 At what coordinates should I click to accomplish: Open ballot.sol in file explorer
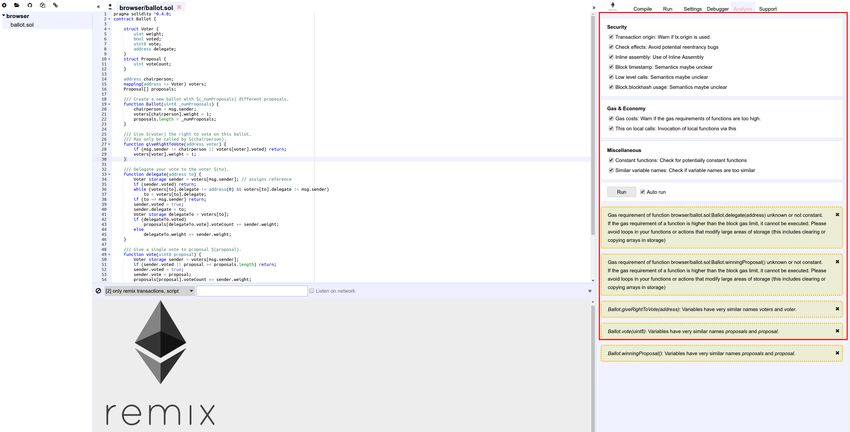click(x=22, y=25)
